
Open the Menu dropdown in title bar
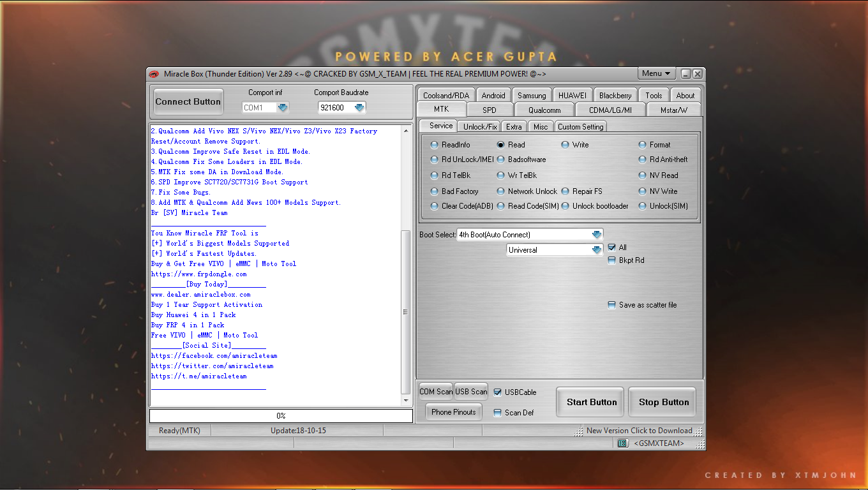657,73
